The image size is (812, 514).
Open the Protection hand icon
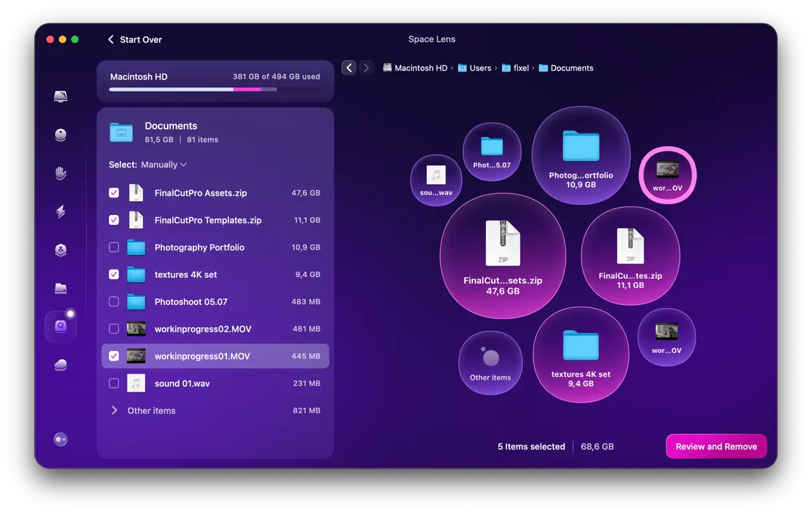pyautogui.click(x=61, y=174)
